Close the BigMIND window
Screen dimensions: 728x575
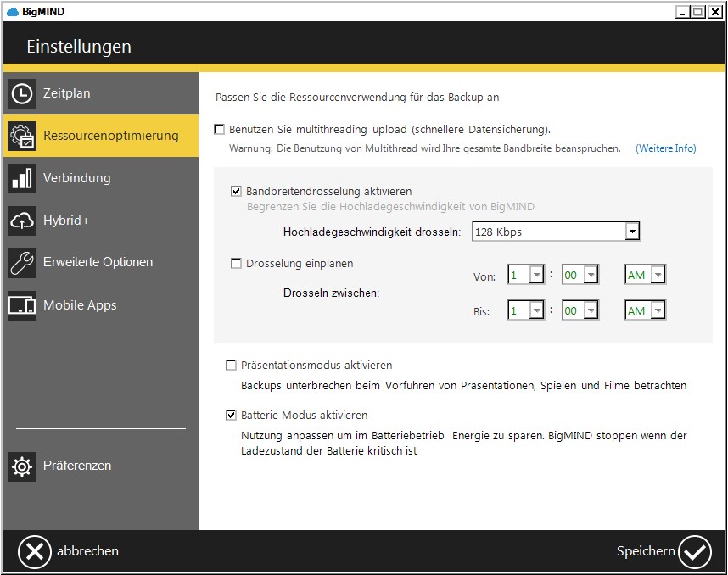point(714,12)
